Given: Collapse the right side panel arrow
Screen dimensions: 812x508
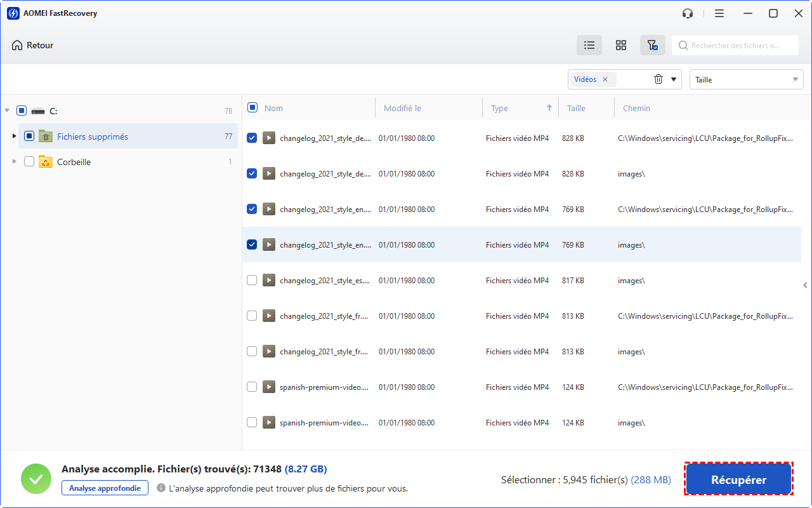Looking at the screenshot, I should pyautogui.click(x=804, y=286).
